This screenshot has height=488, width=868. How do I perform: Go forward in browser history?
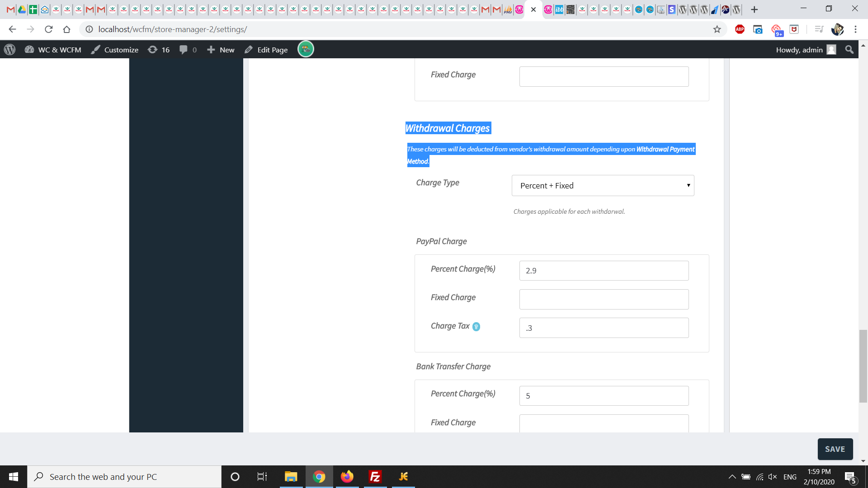click(30, 29)
